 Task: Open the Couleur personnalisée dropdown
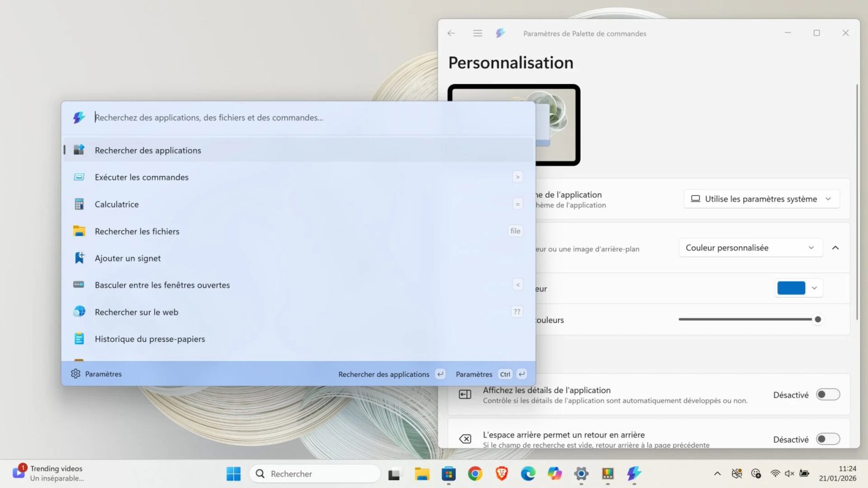[750, 248]
